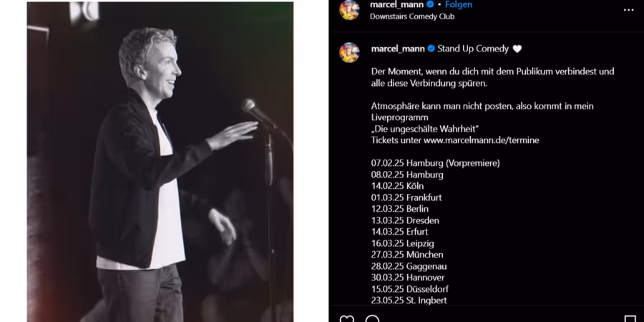Select the 07.02.25 Hamburg (Vorpremiere) line
The width and height of the screenshot is (644, 322).
click(x=435, y=163)
